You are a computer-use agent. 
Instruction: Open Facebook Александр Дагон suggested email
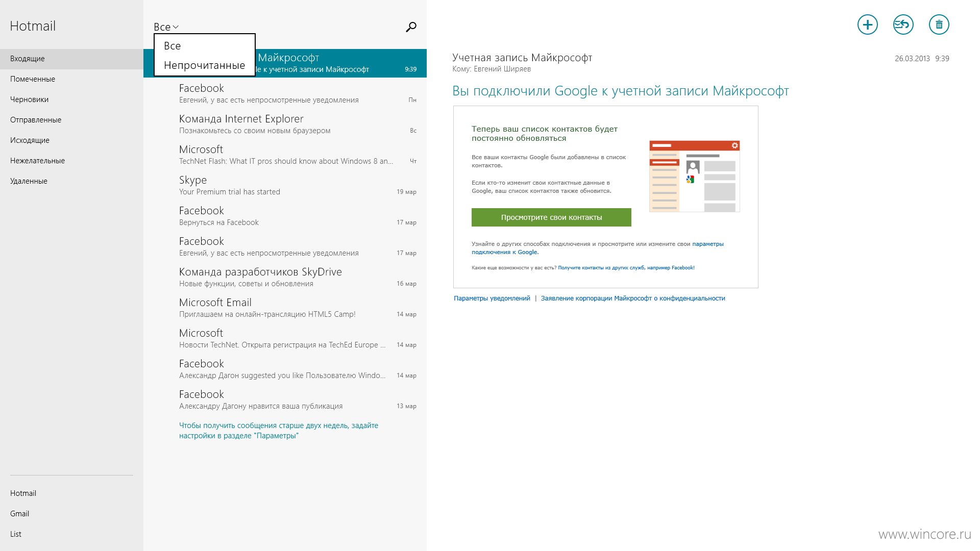(x=285, y=369)
